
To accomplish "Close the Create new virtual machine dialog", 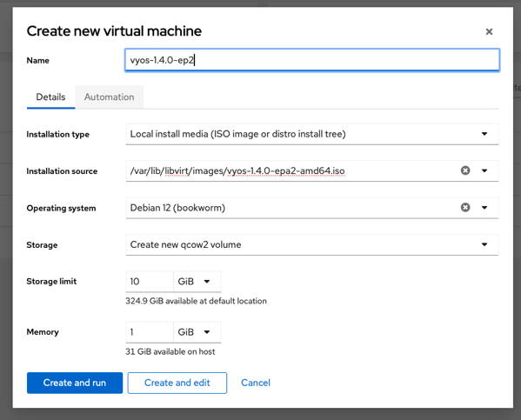I will pyautogui.click(x=489, y=31).
